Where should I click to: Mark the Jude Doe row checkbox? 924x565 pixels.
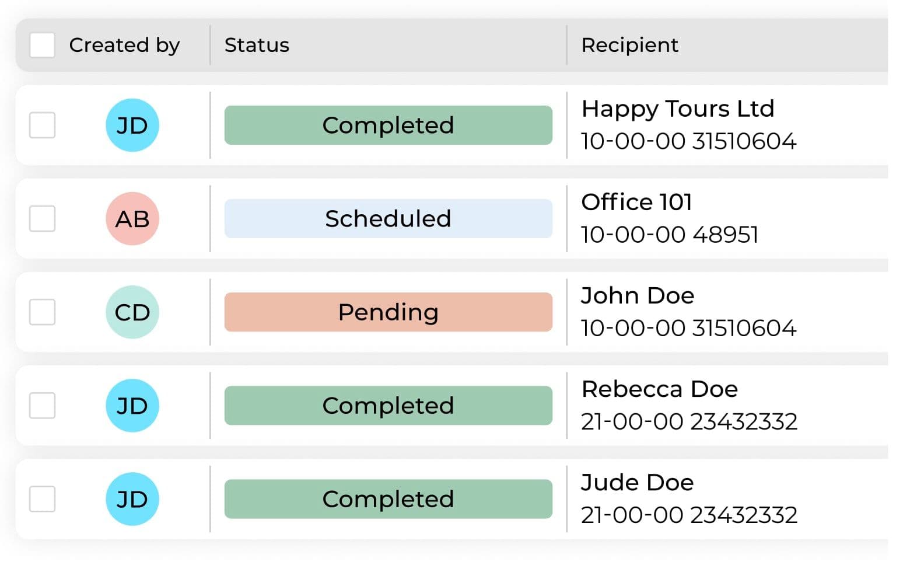click(x=43, y=499)
